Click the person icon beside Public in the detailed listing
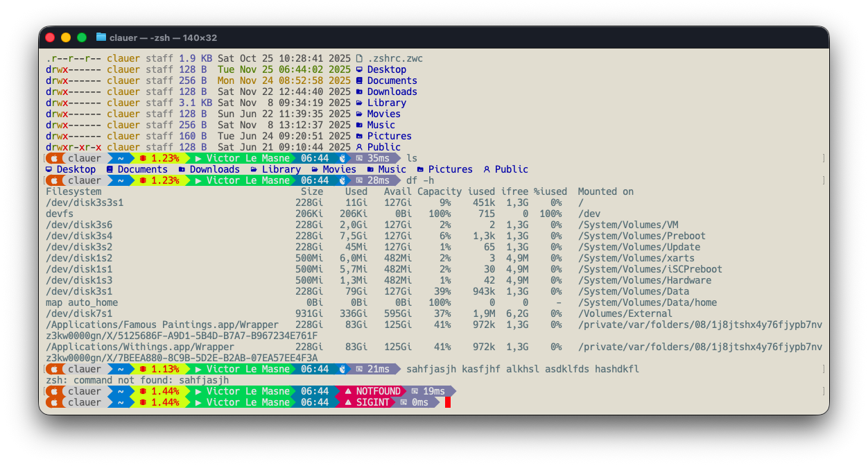Image resolution: width=868 pixels, height=466 pixels. [x=359, y=148]
